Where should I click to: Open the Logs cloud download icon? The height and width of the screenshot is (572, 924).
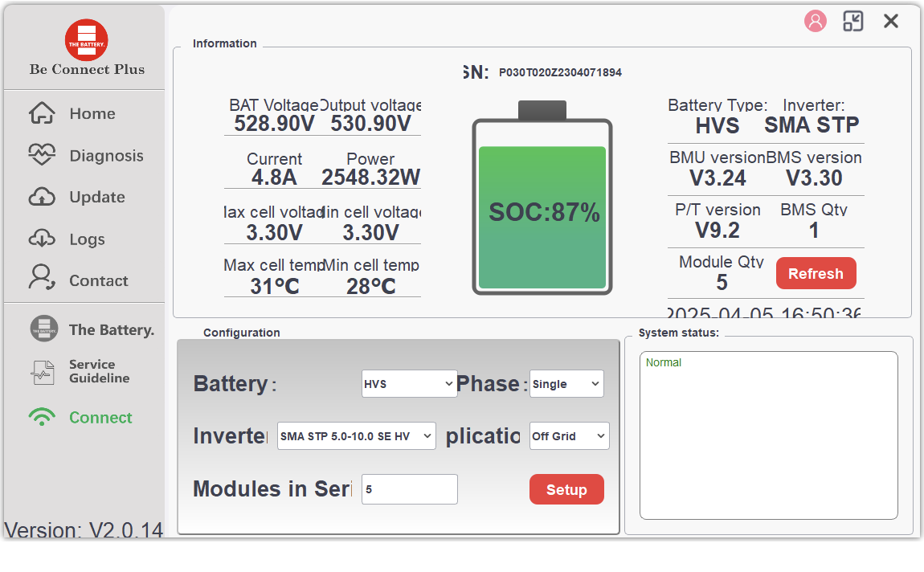[x=42, y=239]
